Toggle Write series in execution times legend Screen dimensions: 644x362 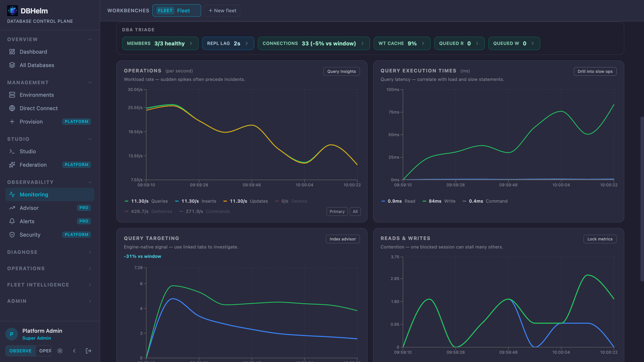coord(439,201)
